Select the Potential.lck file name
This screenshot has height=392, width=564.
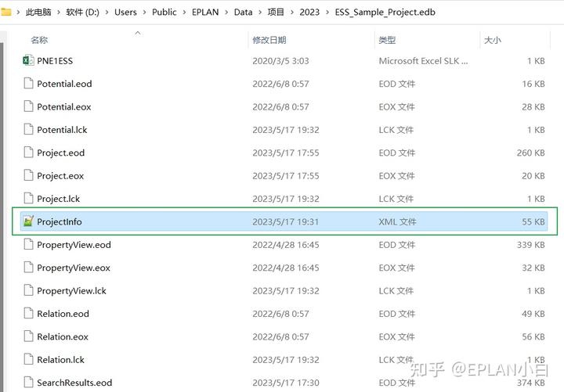62,130
